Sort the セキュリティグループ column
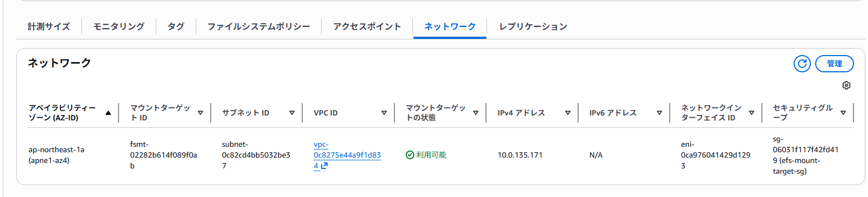This screenshot has height=197, width=868. (843, 113)
